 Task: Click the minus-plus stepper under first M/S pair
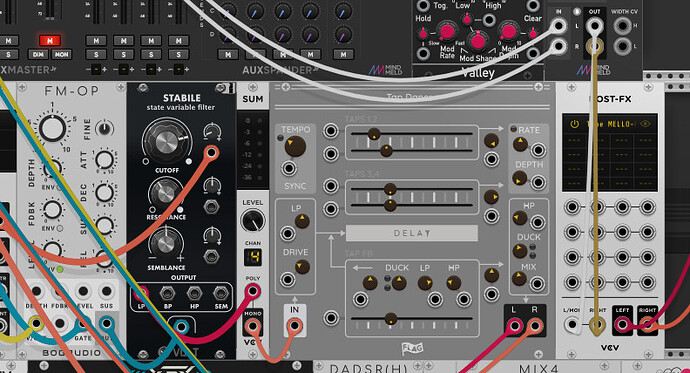pos(96,69)
